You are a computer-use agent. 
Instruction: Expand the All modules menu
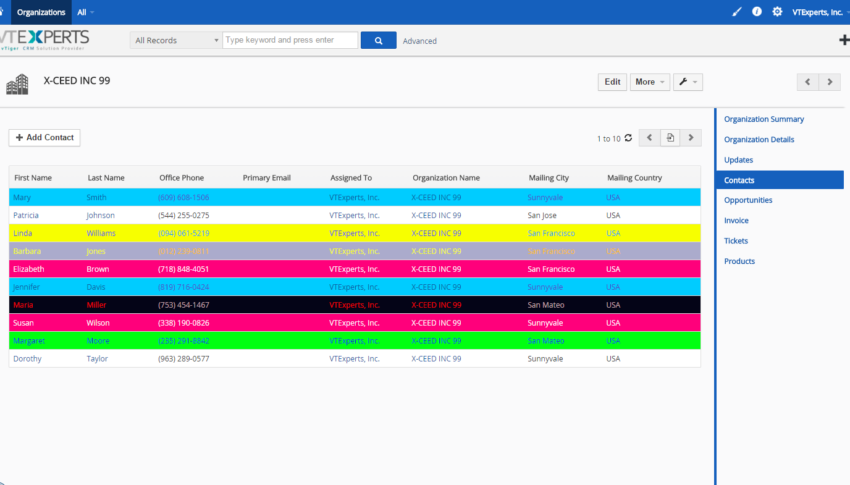tap(85, 12)
